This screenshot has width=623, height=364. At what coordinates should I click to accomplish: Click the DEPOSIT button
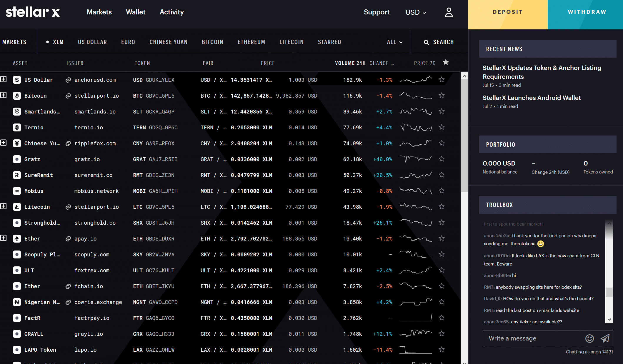click(x=508, y=15)
